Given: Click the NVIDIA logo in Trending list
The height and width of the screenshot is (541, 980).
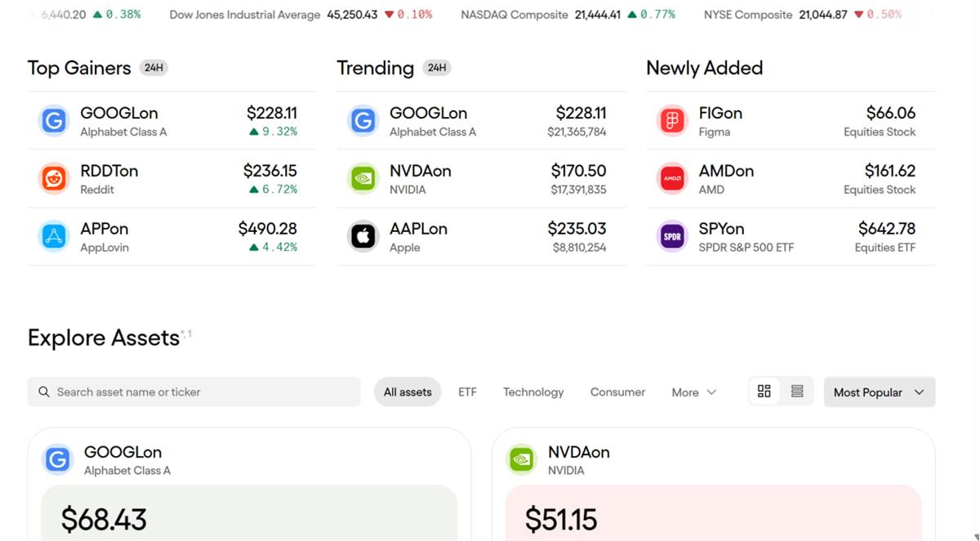Looking at the screenshot, I should pos(363,179).
